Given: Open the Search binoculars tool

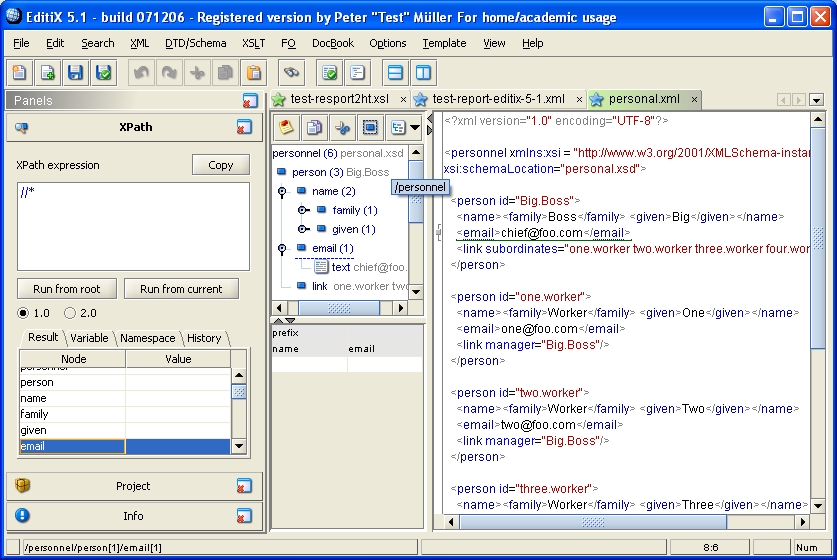Looking at the screenshot, I should click(x=291, y=73).
